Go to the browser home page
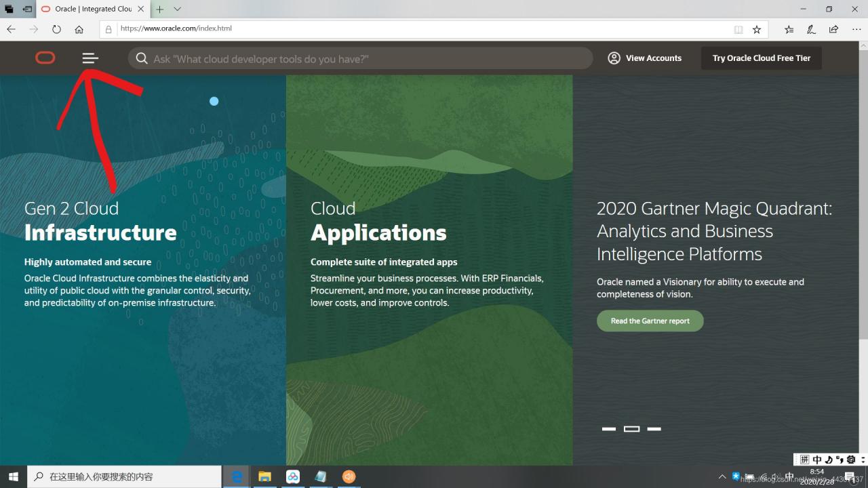The image size is (868, 488). (79, 29)
